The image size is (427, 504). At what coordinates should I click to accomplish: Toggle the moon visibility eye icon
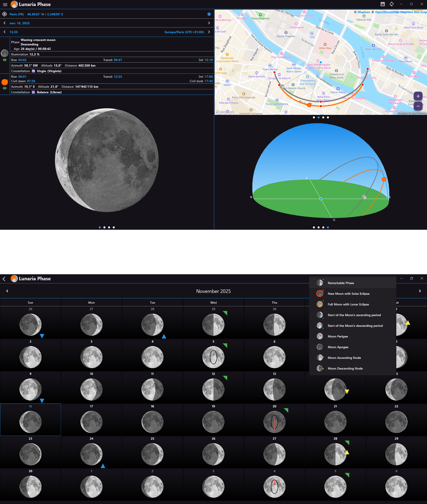click(x=5, y=60)
